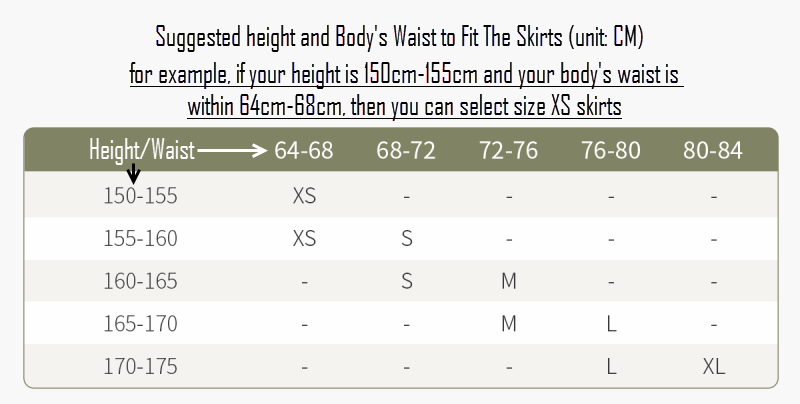Click the white right-pointing arrow in header
Viewport: 800px width, 404px height.
pyautogui.click(x=232, y=150)
